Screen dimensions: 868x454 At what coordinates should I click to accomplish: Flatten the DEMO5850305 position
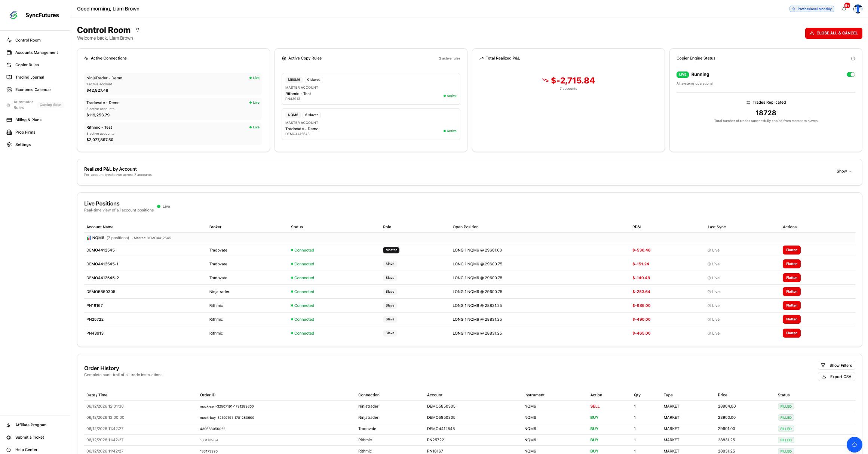[x=791, y=292]
